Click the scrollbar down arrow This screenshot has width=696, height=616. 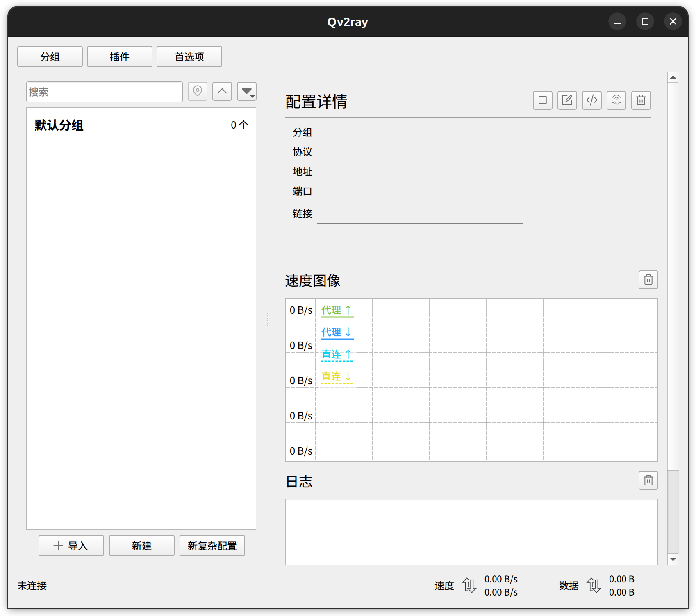click(673, 559)
